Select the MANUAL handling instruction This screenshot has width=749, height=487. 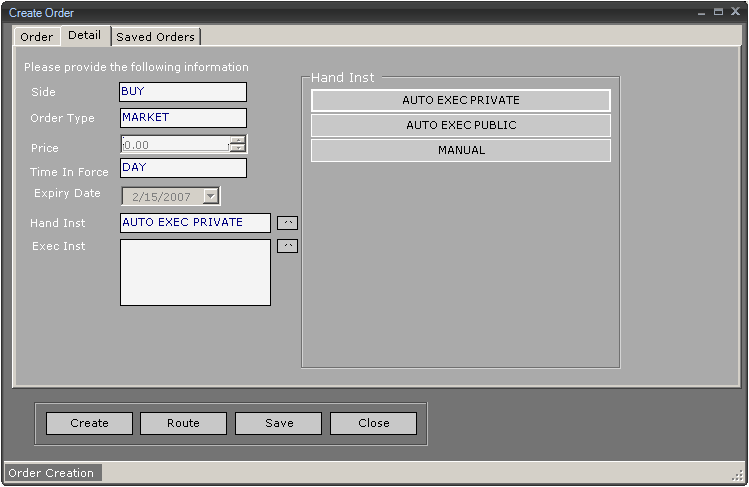[460, 150]
